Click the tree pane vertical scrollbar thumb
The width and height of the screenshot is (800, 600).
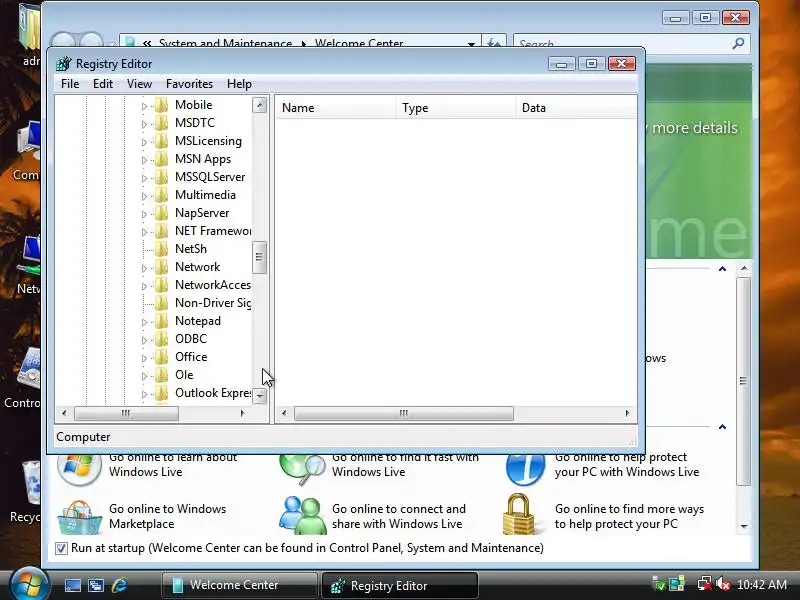260,257
